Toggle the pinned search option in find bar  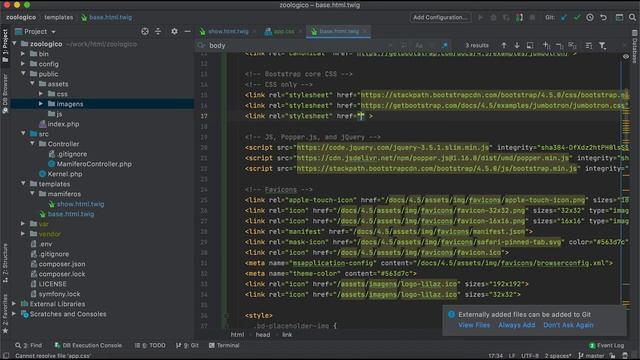coord(445,45)
